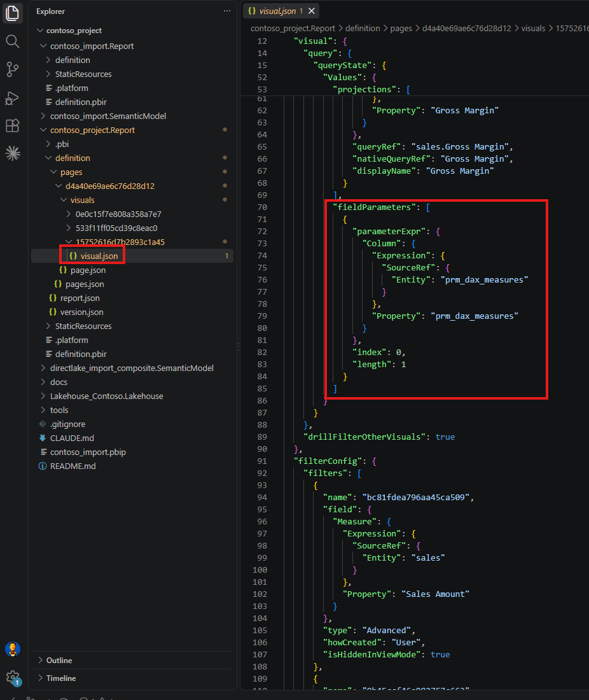This screenshot has height=700, width=589.
Task: Expand directlake_import_composite.SemanticModel folder
Action: tap(132, 368)
